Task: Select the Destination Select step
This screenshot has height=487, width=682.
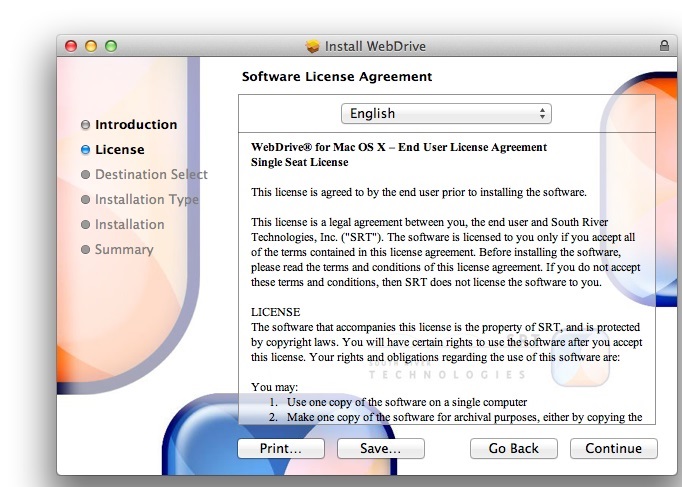Action: coord(151,174)
